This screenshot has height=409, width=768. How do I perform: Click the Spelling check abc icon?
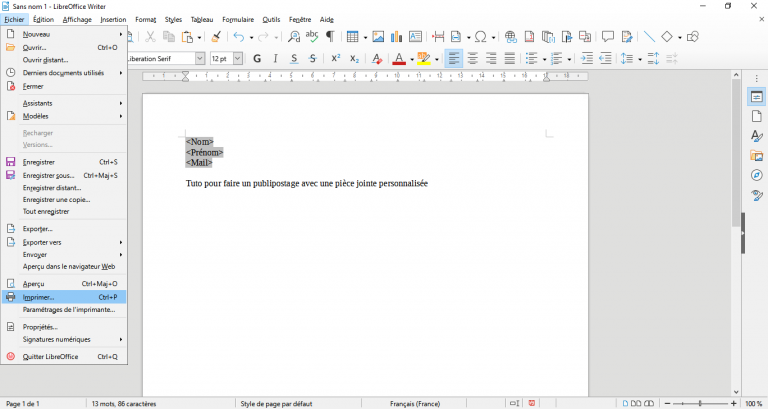(x=312, y=37)
